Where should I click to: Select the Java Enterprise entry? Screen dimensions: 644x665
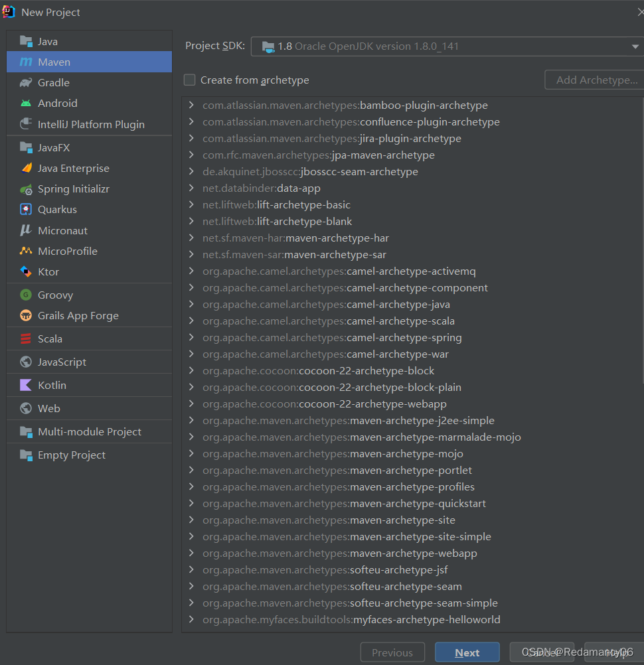90,169
